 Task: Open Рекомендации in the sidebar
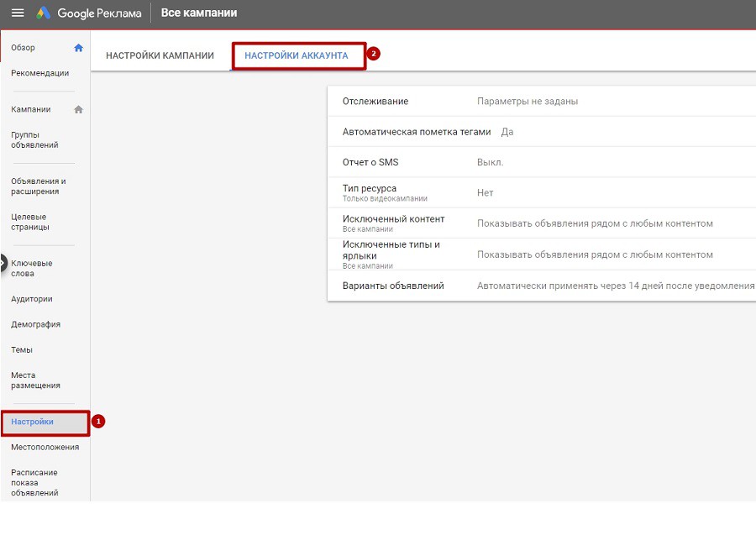[39, 73]
